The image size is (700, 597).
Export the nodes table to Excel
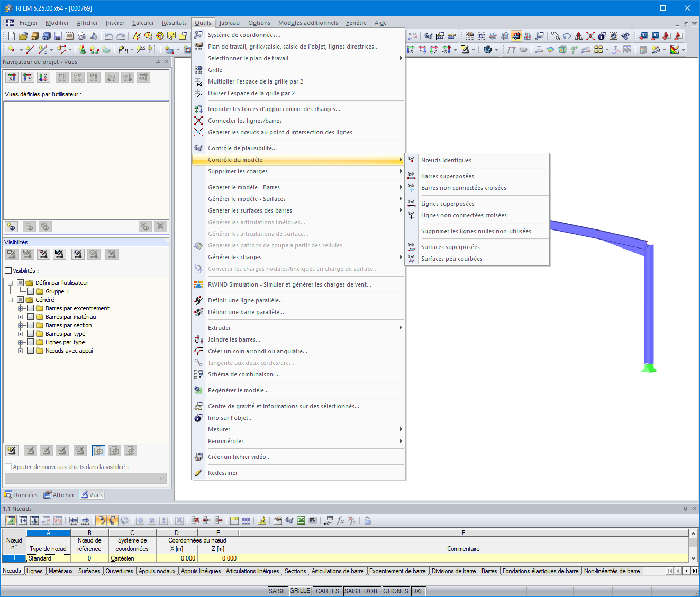301,520
